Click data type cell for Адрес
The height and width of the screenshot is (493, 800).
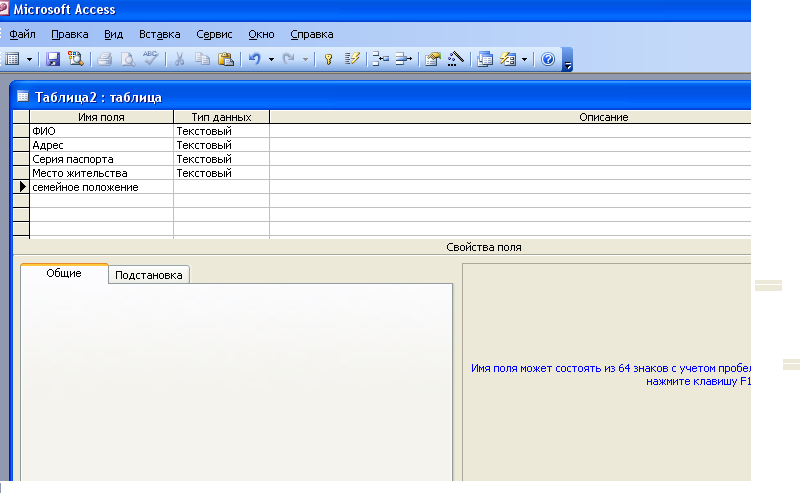click(221, 145)
